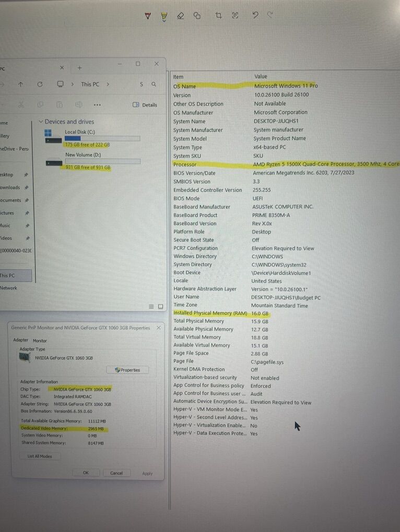Activate the crop image tool
Screen dimensions: 400x532
click(x=219, y=16)
